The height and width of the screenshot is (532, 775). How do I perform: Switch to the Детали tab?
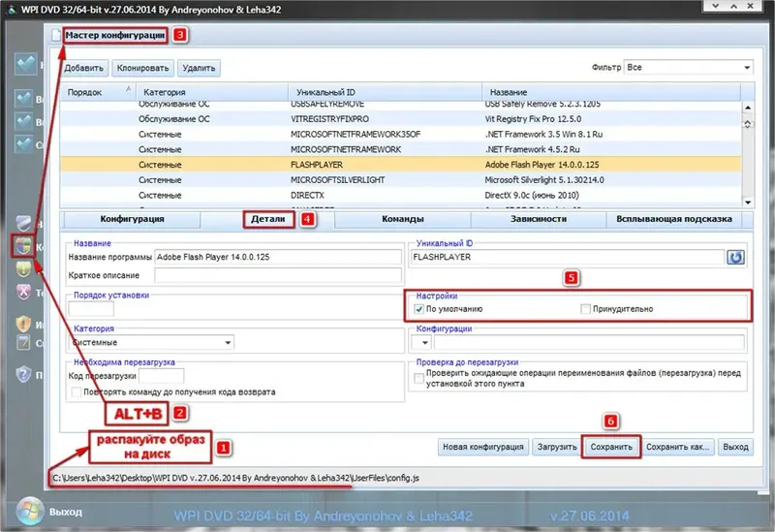[x=268, y=219]
